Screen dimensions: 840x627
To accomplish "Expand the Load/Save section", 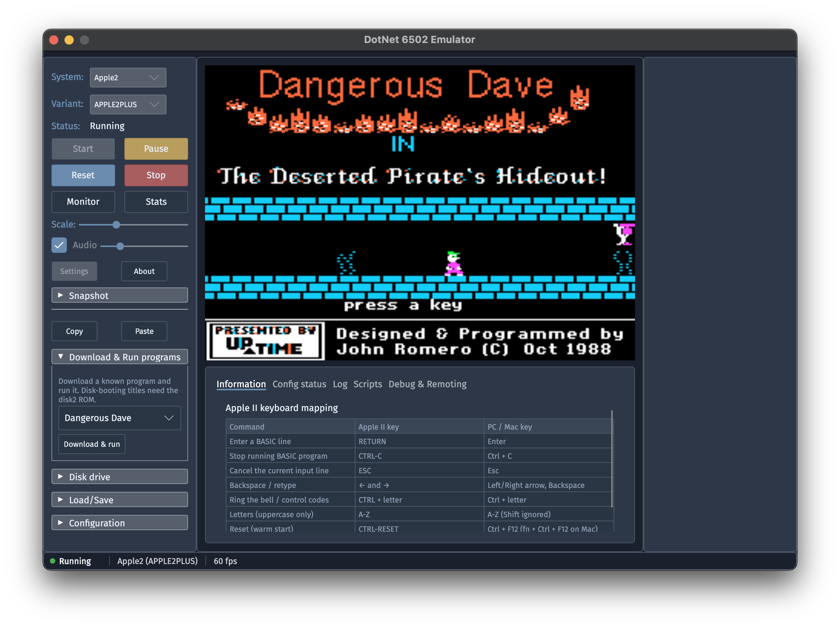I will (x=119, y=500).
